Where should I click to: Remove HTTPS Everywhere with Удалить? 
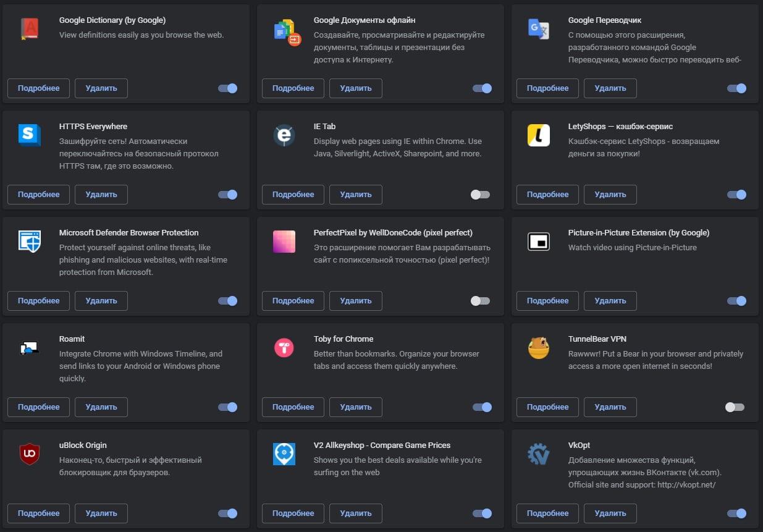click(x=101, y=195)
